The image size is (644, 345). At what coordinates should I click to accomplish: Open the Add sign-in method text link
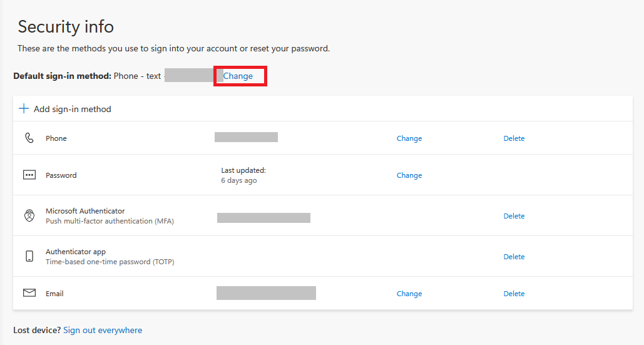[x=72, y=109]
